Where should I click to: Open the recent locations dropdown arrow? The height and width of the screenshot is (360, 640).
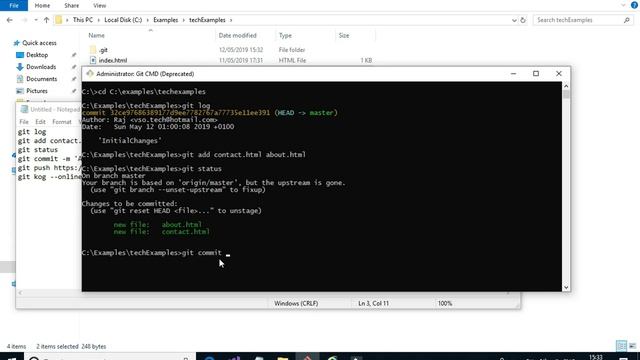[x=36, y=20]
